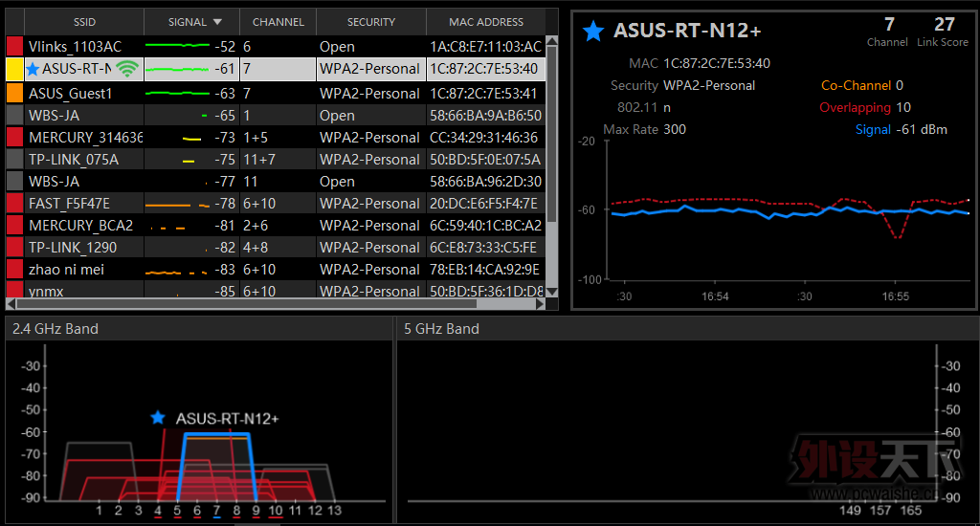The image size is (980, 526).
Task: Click the Max Rate 300 value
Action: point(675,129)
